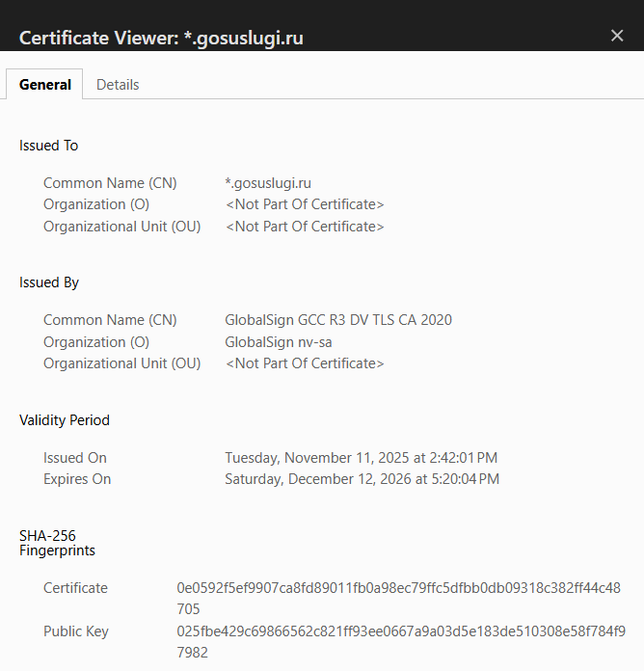Image resolution: width=644 pixels, height=671 pixels.
Task: Click the Expires On date value
Action: coord(362,479)
